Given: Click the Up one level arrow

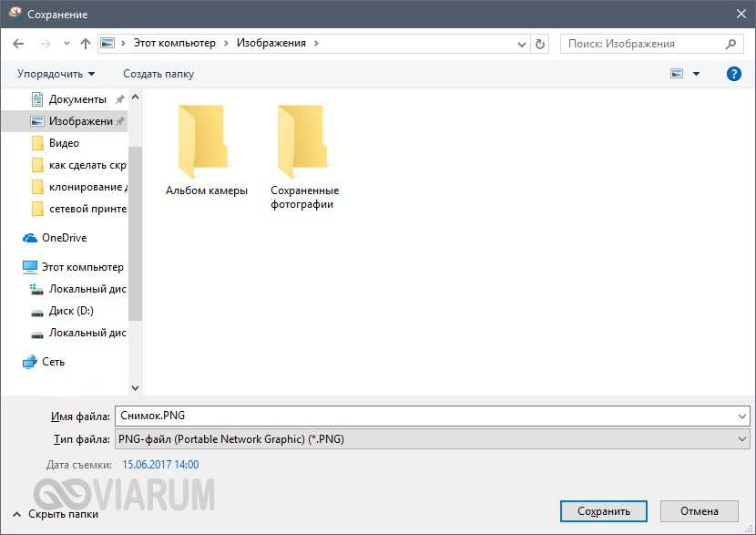Looking at the screenshot, I should (86, 44).
